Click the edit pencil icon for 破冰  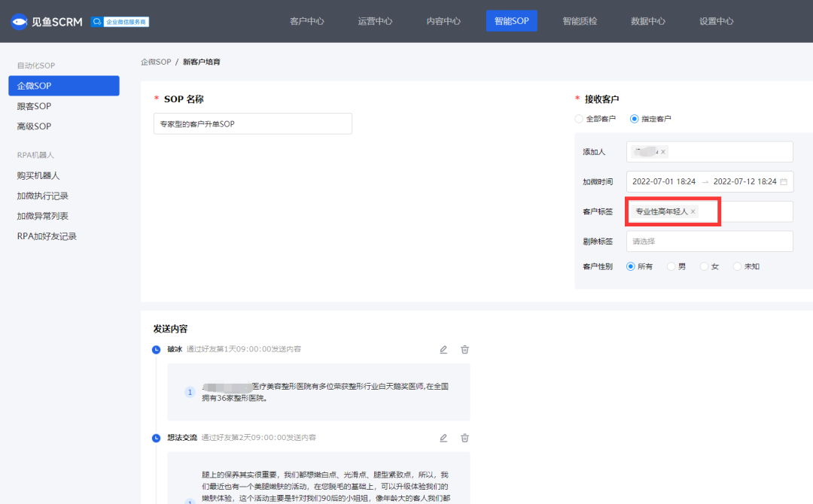443,349
